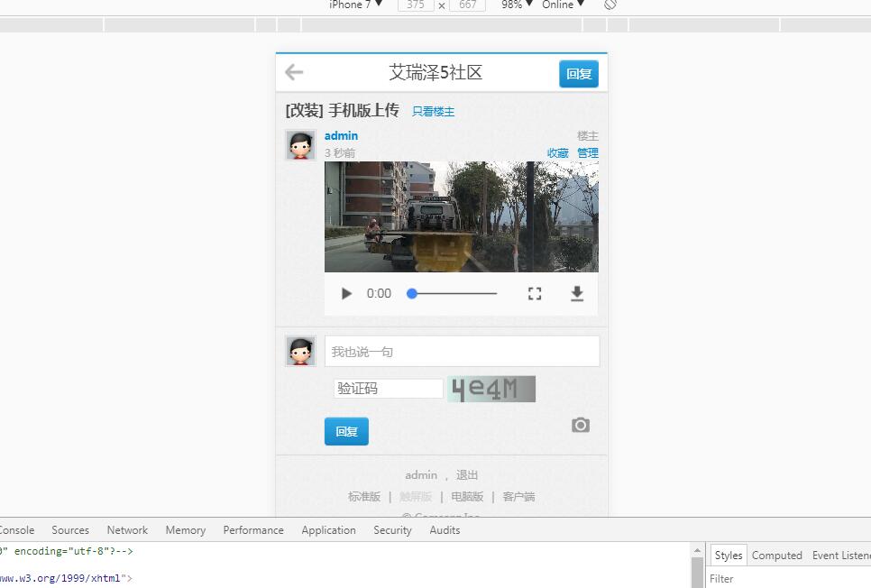This screenshot has height=588, width=871.
Task: Click the camera upload icon
Action: (x=581, y=425)
